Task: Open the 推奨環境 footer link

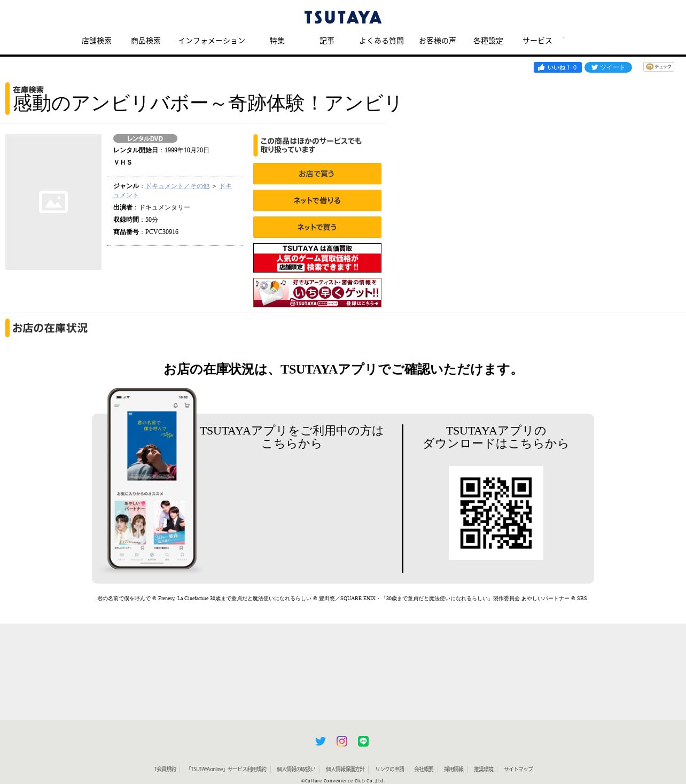Action: coord(484,769)
